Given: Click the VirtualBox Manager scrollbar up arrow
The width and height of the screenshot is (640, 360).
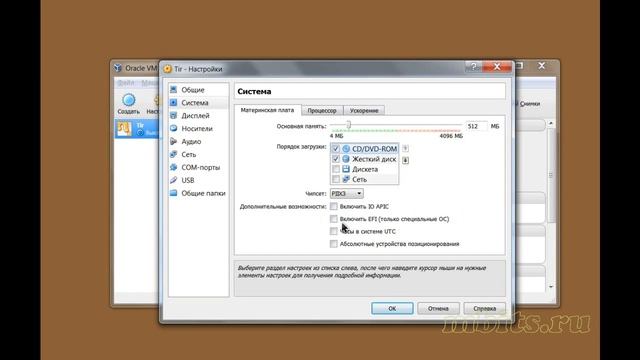Looking at the screenshot, I should pos(551,123).
